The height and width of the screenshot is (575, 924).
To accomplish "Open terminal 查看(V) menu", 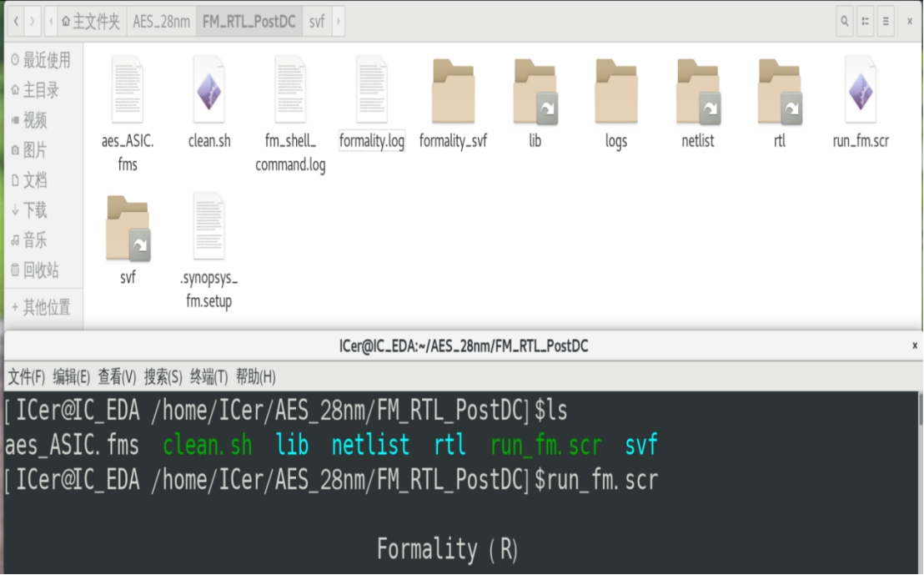I will [x=117, y=377].
